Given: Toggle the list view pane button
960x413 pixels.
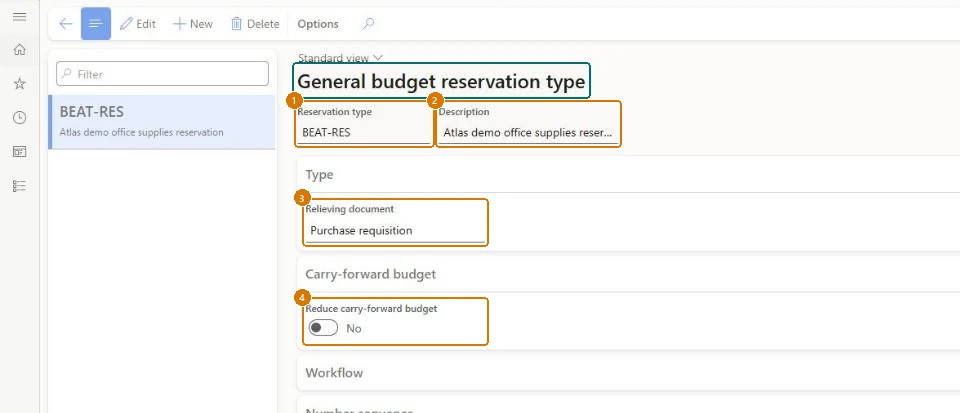Looking at the screenshot, I should point(96,24).
